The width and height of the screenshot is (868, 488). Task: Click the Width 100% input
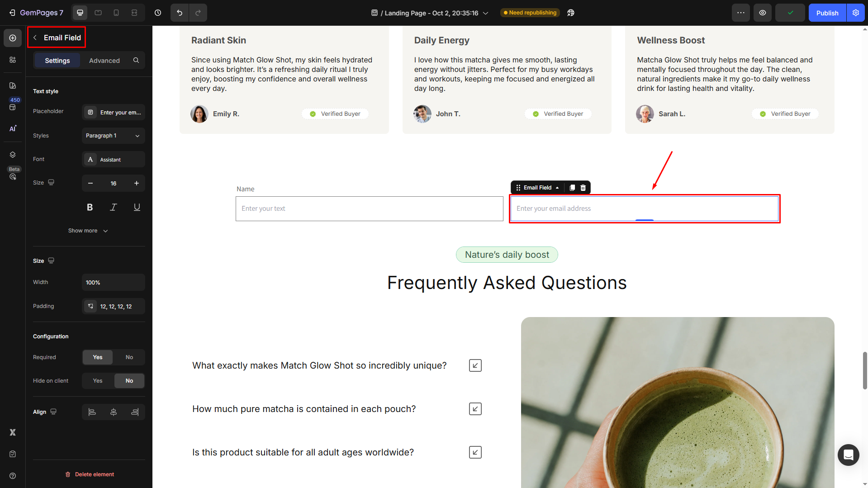pyautogui.click(x=114, y=282)
